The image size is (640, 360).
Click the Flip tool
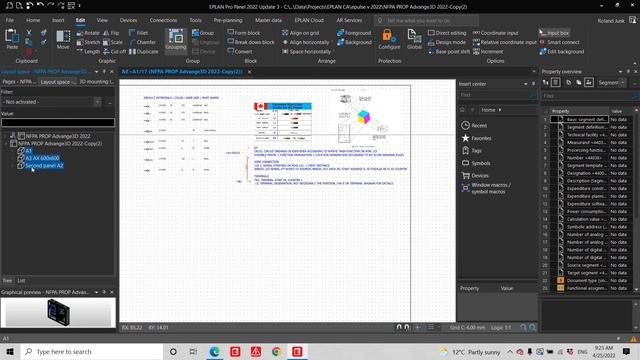[x=111, y=33]
